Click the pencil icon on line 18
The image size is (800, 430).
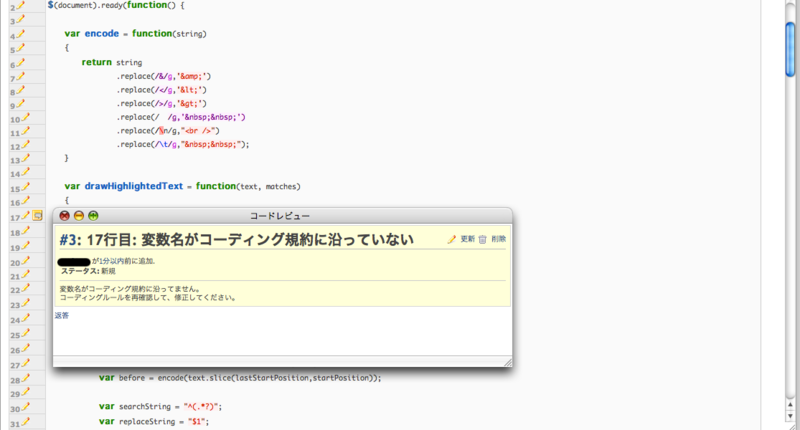[x=25, y=231]
